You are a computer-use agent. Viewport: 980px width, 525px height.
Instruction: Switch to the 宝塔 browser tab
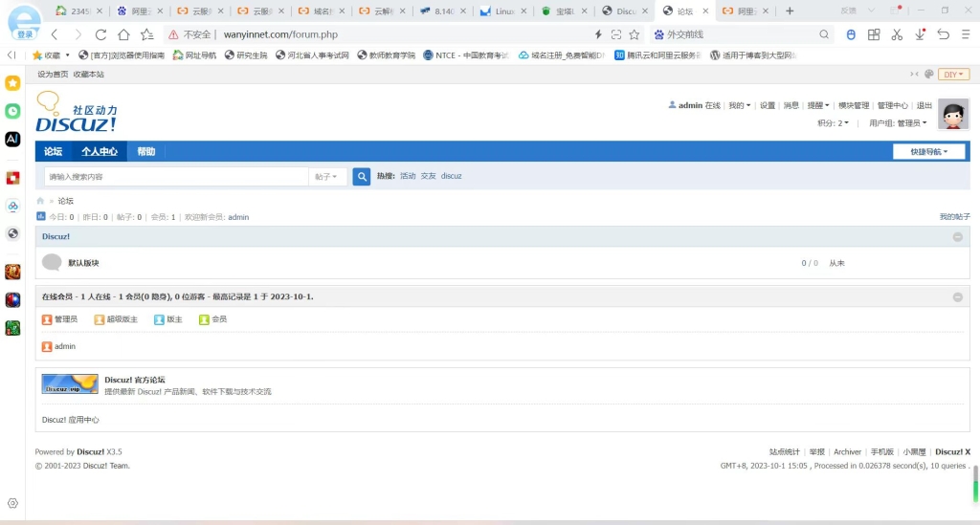[x=564, y=11]
